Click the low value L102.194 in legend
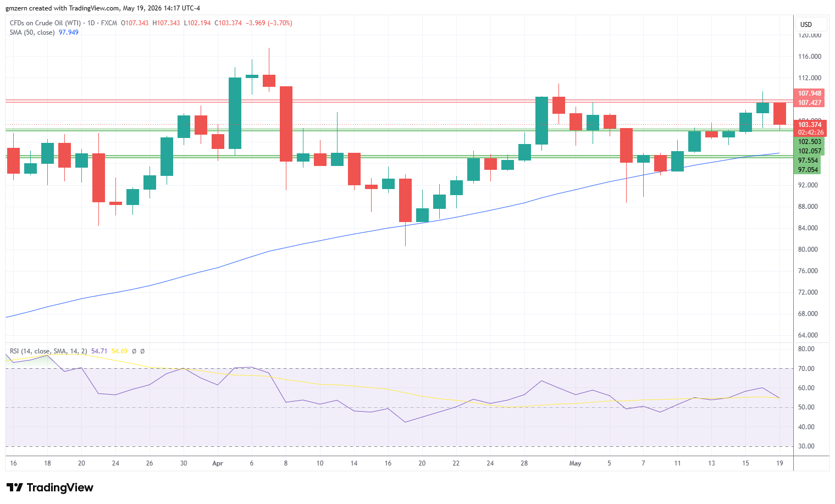835x504 pixels. [197, 23]
